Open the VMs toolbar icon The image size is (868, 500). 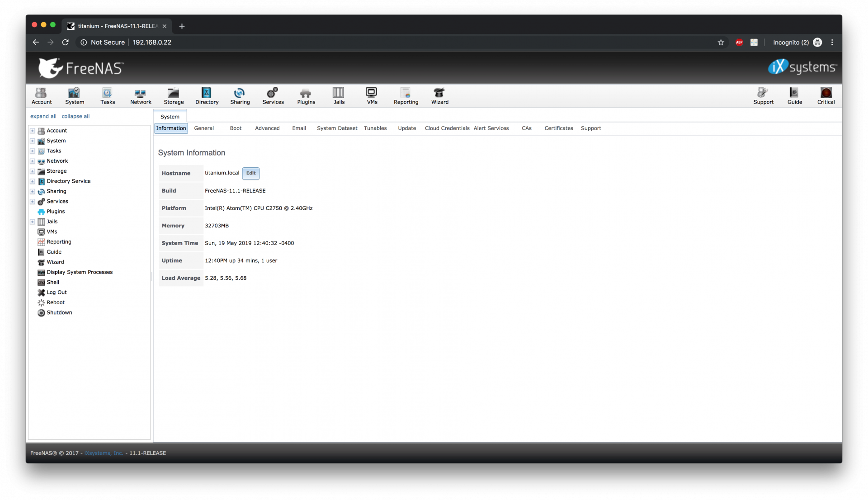tap(372, 96)
